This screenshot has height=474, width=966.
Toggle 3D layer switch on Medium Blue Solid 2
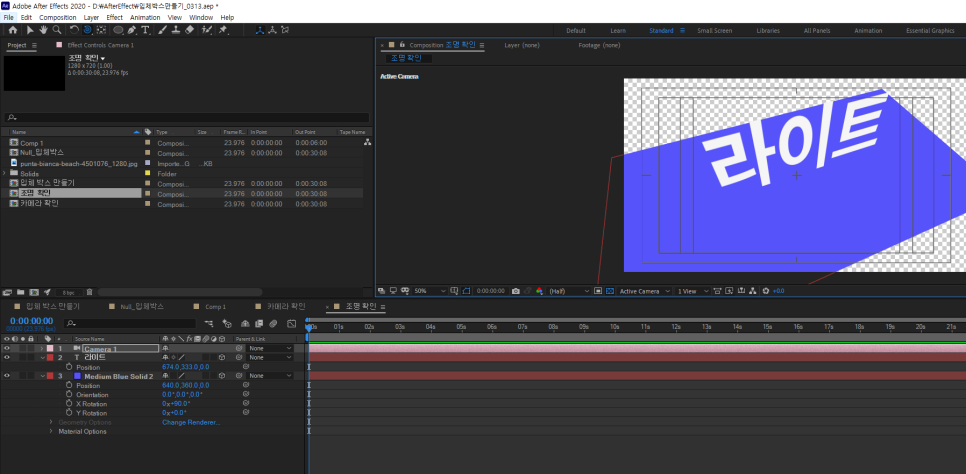click(x=221, y=375)
